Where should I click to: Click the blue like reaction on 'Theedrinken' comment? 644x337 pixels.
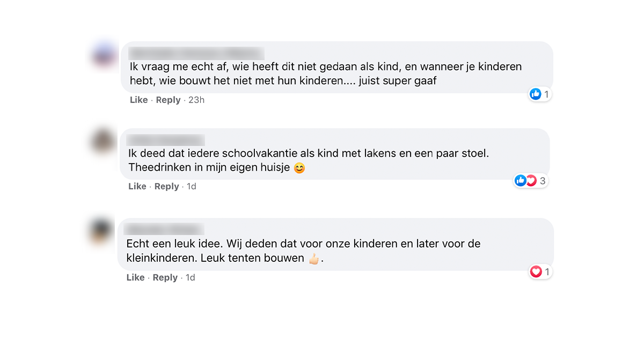tap(521, 181)
